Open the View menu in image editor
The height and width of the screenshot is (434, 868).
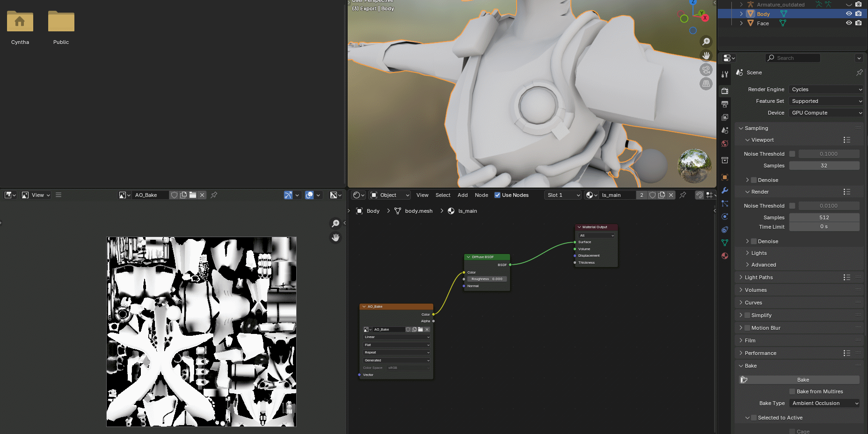[x=37, y=195]
